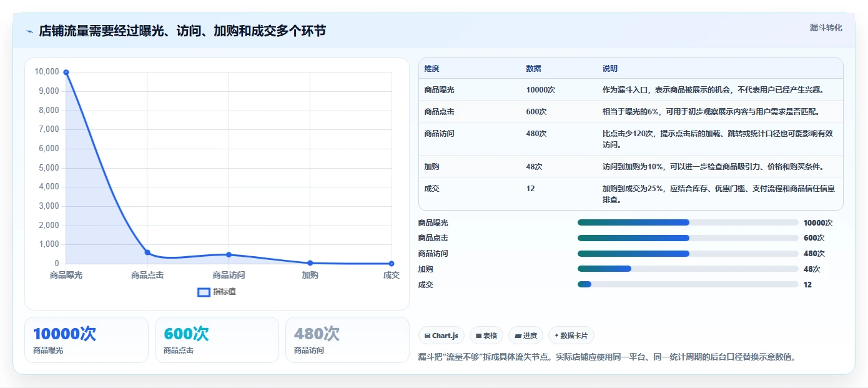Click the description starting 访问到加购为10%
This screenshot has height=388, width=868.
pos(713,167)
